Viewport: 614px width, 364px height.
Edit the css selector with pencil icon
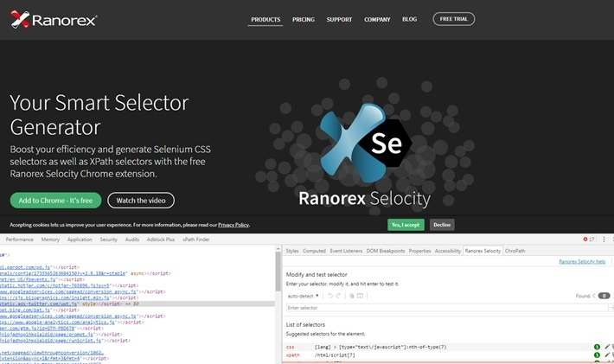point(607,347)
